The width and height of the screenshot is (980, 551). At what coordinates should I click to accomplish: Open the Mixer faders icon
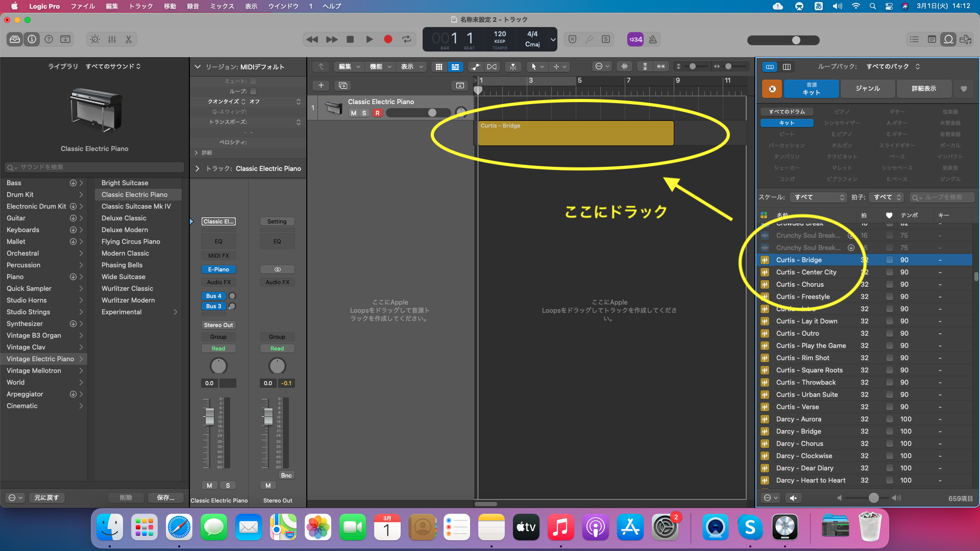click(x=112, y=39)
